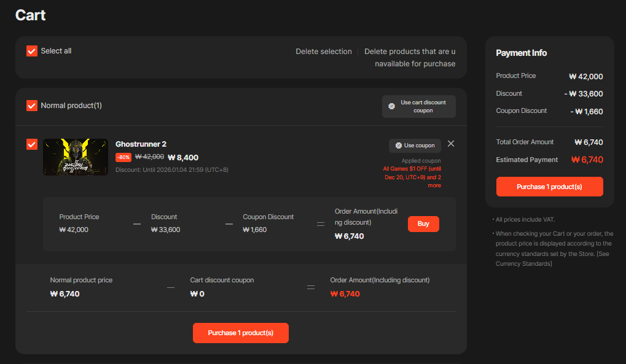Remove Ghostrunner 2 with the X icon

coord(451,144)
